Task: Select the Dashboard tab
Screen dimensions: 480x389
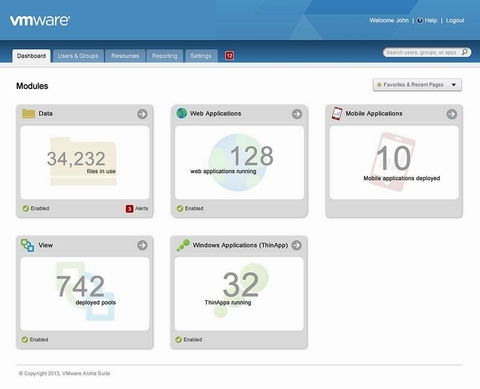Action: tap(31, 56)
